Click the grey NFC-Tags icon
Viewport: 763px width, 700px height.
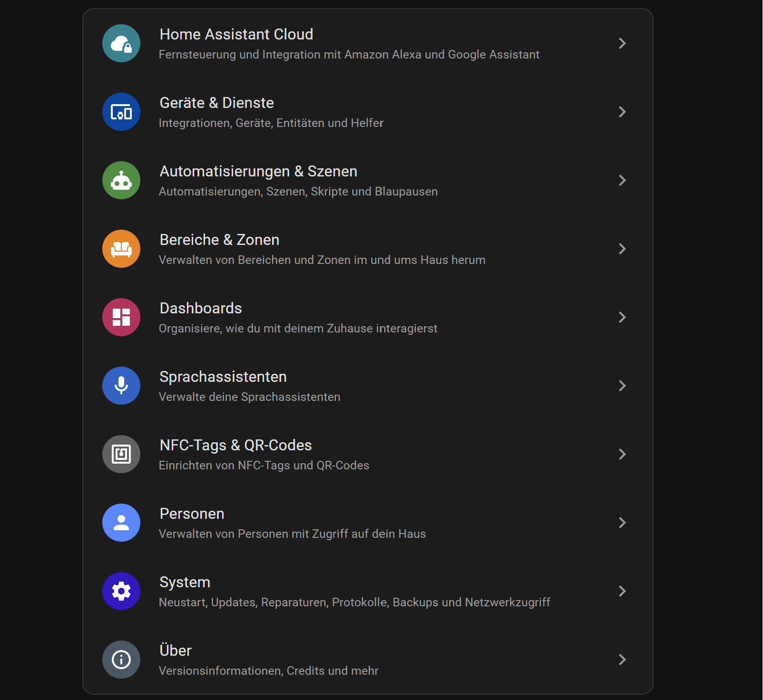(121, 454)
